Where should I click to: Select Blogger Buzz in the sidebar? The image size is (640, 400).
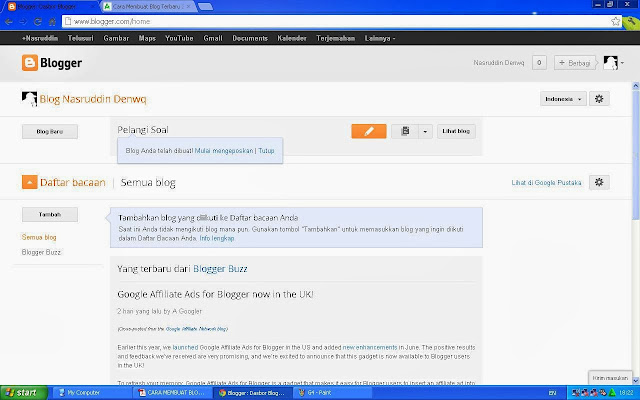[x=41, y=252]
